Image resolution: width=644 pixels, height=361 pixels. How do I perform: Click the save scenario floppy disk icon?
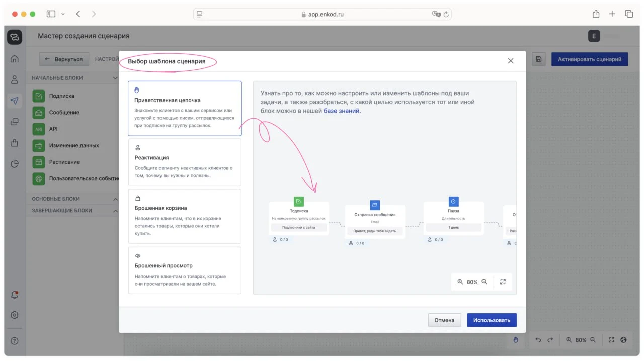tap(538, 59)
